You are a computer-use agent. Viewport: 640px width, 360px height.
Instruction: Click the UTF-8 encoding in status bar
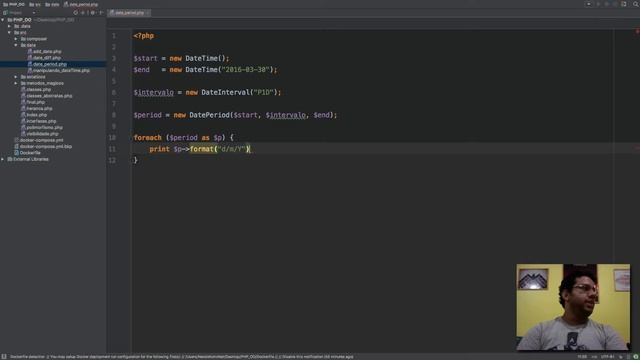pos(607,357)
